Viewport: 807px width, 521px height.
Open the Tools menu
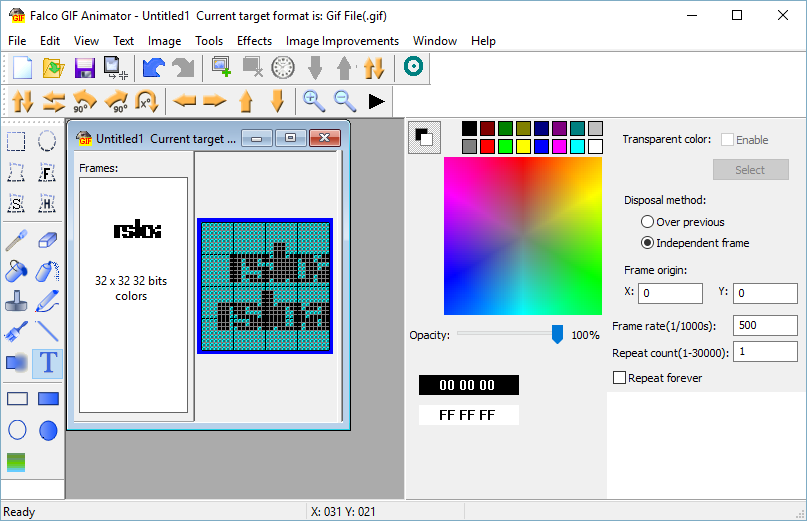[x=209, y=41]
